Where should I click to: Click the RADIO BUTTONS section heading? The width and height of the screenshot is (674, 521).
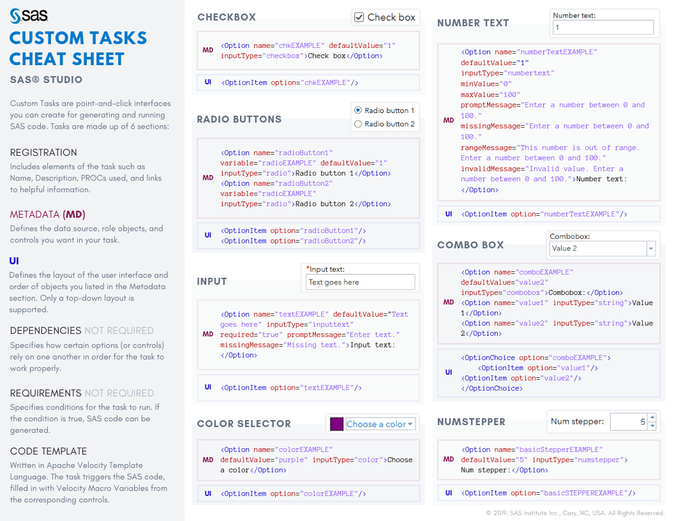(x=239, y=119)
